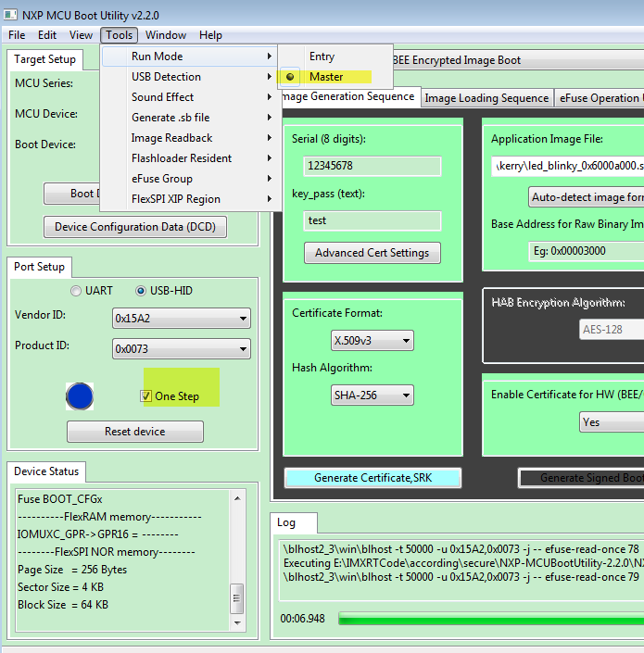The height and width of the screenshot is (653, 644).
Task: Select the Run Mode menu item
Action: [x=191, y=57]
